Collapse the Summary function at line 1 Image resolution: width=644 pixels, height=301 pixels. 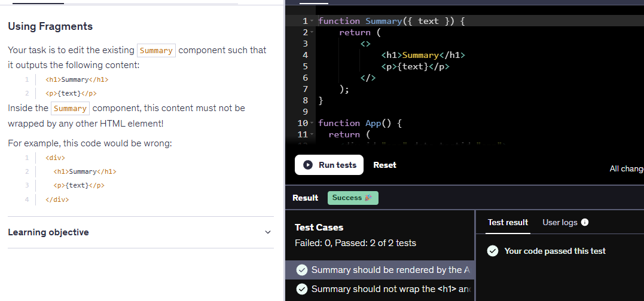[313, 21]
